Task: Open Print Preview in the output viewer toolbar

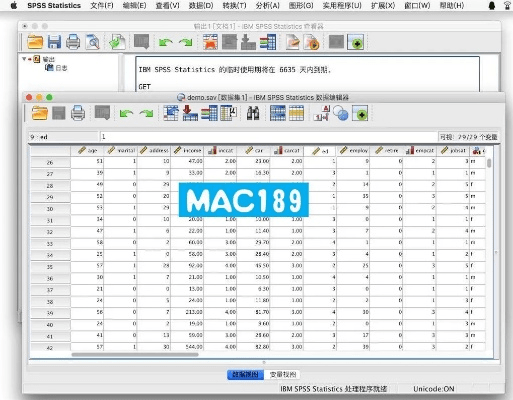Action: click(92, 42)
